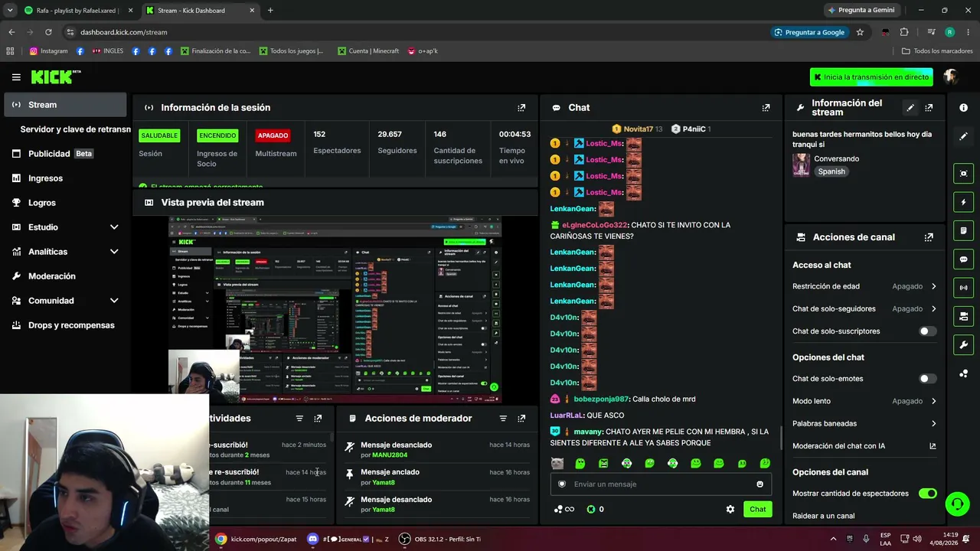Open Servidor y clave de retransmisión
The image size is (980, 551).
(75, 129)
